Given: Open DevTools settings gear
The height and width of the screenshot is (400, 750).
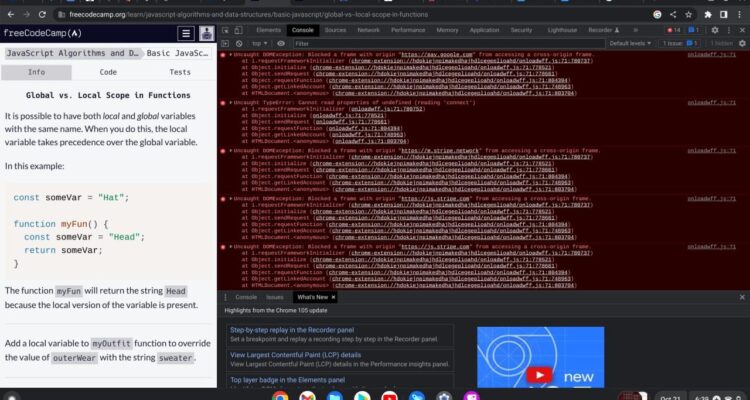Looking at the screenshot, I should (x=715, y=30).
